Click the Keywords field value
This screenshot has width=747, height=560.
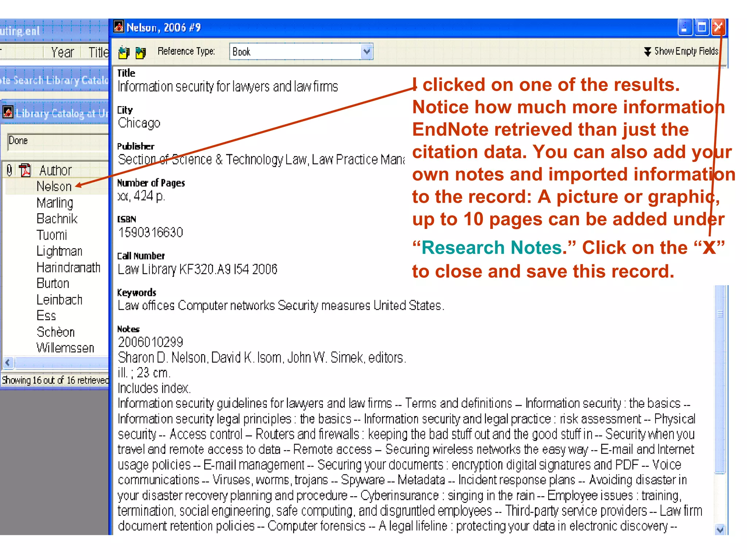click(x=281, y=306)
